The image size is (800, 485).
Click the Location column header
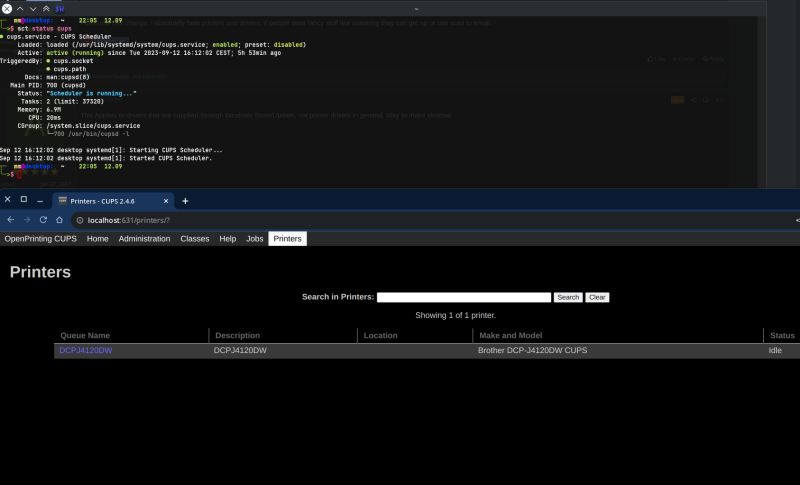380,336
